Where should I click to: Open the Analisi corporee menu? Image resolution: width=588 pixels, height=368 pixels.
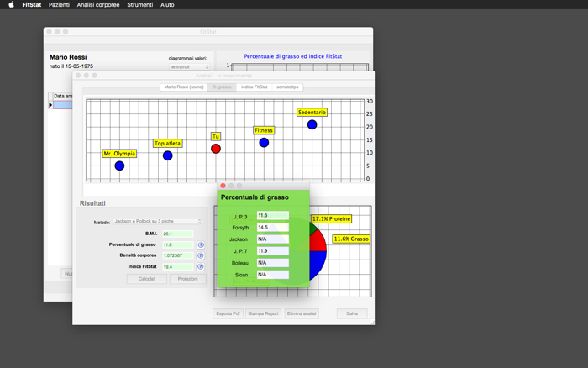coord(98,4)
